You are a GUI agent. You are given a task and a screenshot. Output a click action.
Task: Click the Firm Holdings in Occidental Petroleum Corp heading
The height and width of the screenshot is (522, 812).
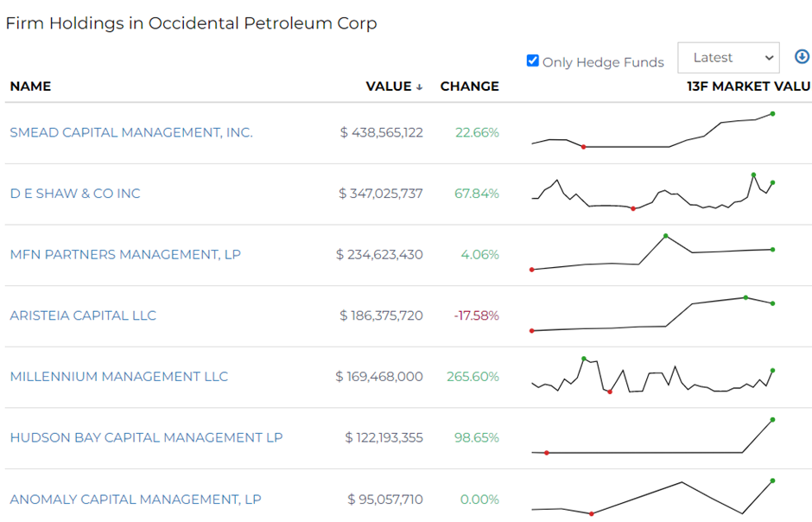[191, 23]
